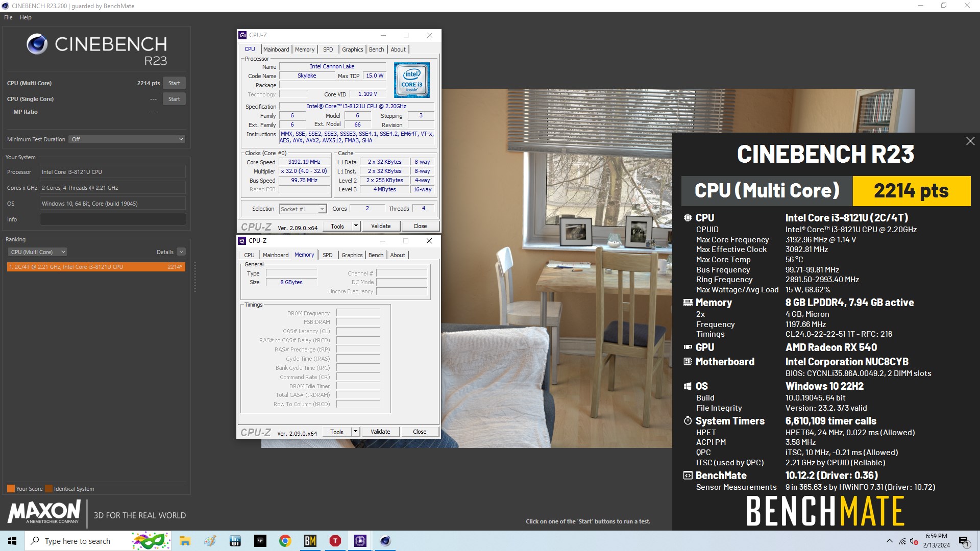The width and height of the screenshot is (980, 551).
Task: Click Close button in upper CPU-Z window
Action: [420, 226]
